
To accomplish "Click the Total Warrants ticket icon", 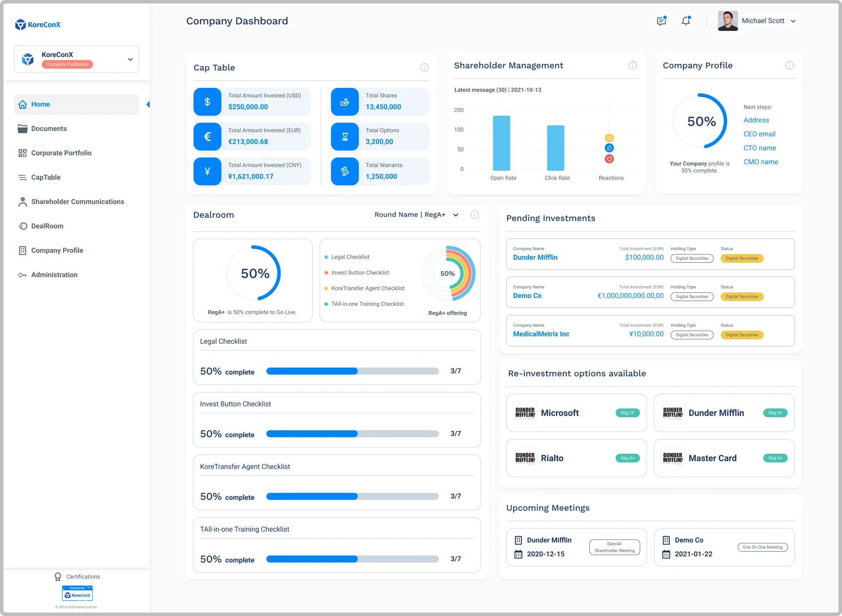I will coord(345,171).
